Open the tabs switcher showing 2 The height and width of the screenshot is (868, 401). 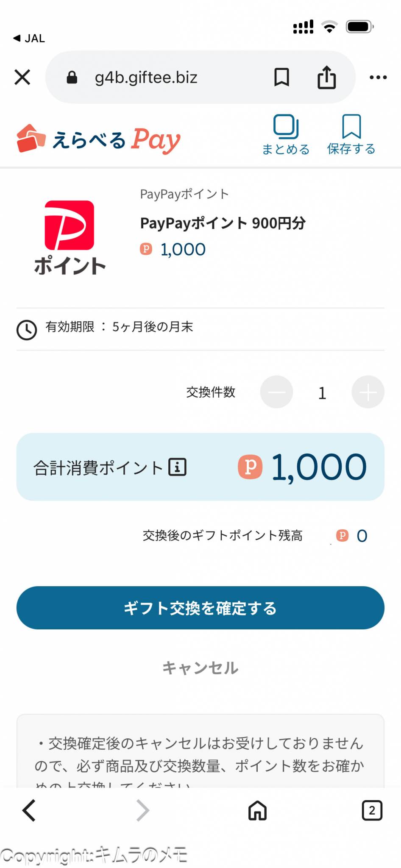click(x=372, y=810)
